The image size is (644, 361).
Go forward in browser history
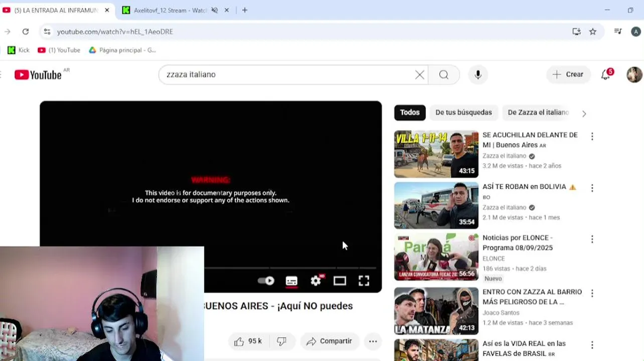point(7,32)
